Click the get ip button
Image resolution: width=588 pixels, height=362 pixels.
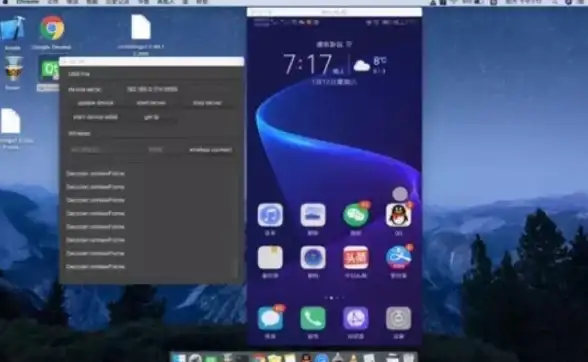pos(152,117)
